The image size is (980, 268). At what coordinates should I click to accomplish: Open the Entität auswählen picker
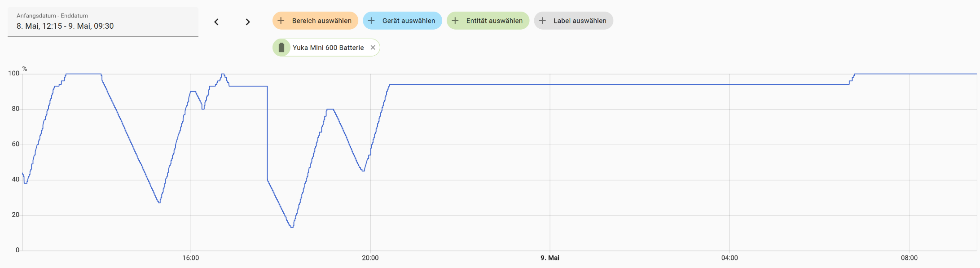488,21
